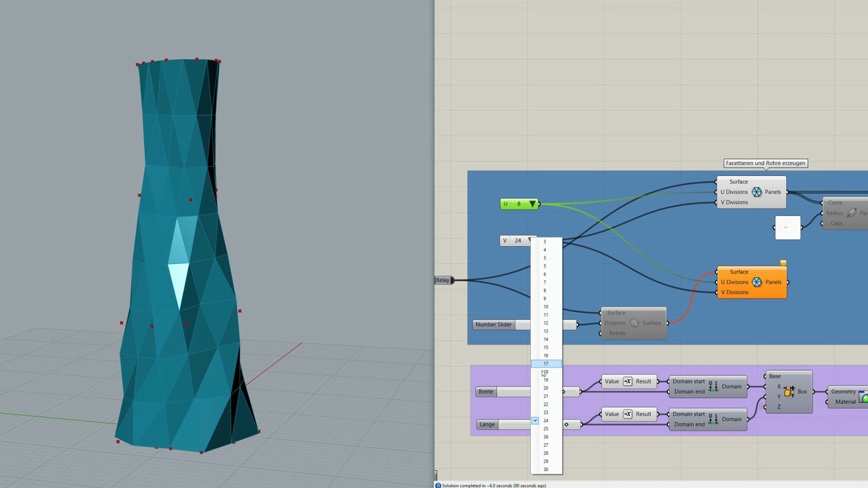Choose value 30 in the dropdown list
This screenshot has width=868, height=488.
[x=546, y=470]
